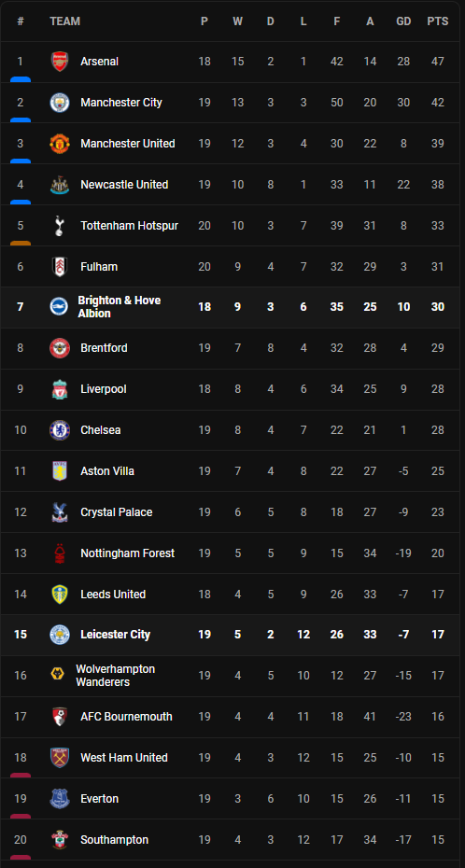This screenshot has width=465, height=868.
Task: Click the Leeds United club crest
Action: tap(59, 594)
